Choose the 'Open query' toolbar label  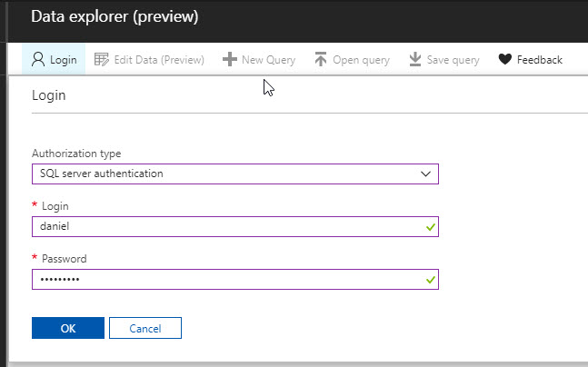tap(361, 60)
